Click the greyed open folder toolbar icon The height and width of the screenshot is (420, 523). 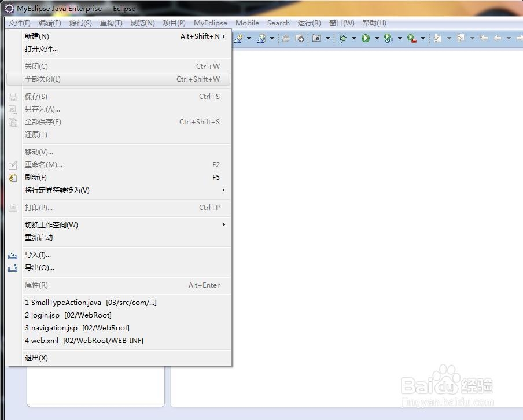coord(286,38)
